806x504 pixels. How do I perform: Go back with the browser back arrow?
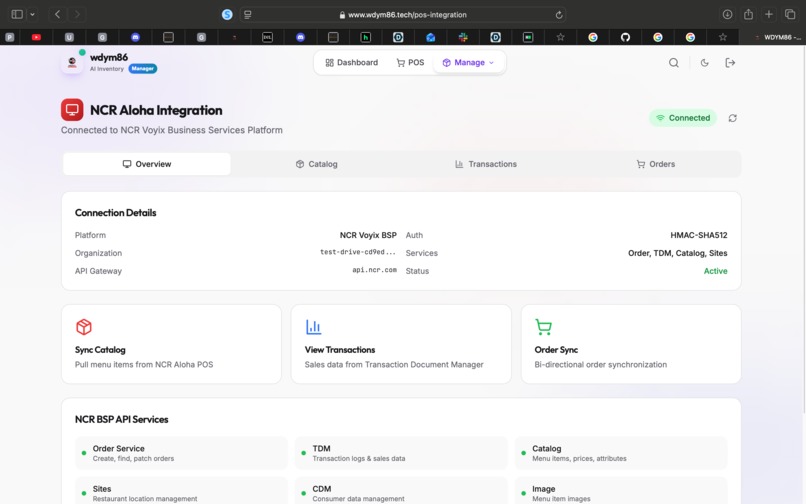[58, 14]
